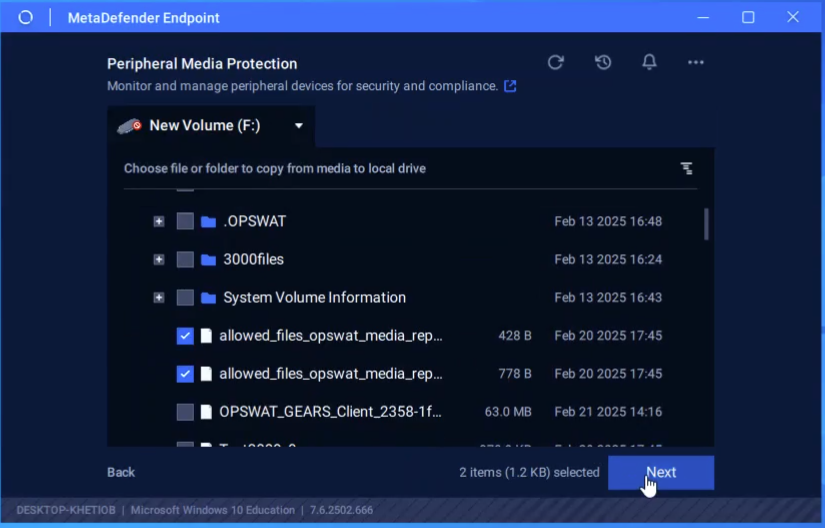Viewport: 825px width, 528px height.
Task: Click the Feb 21 2025 14:16 date
Action: (x=608, y=412)
